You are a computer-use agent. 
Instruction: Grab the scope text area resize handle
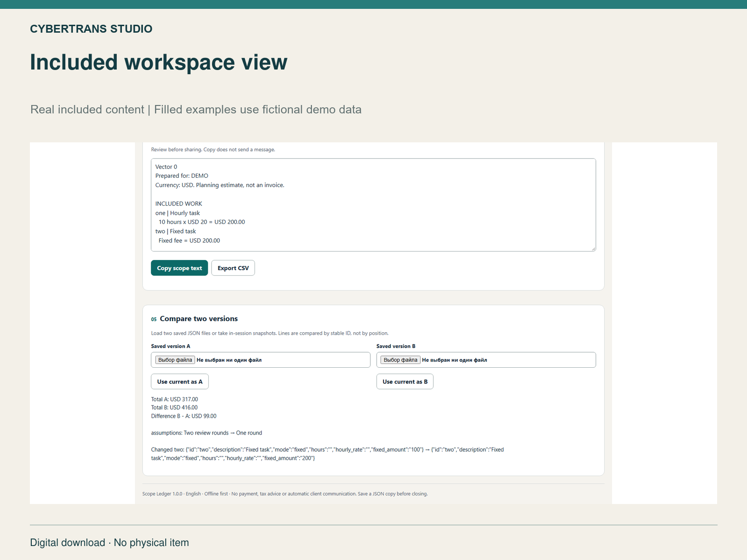[593, 249]
